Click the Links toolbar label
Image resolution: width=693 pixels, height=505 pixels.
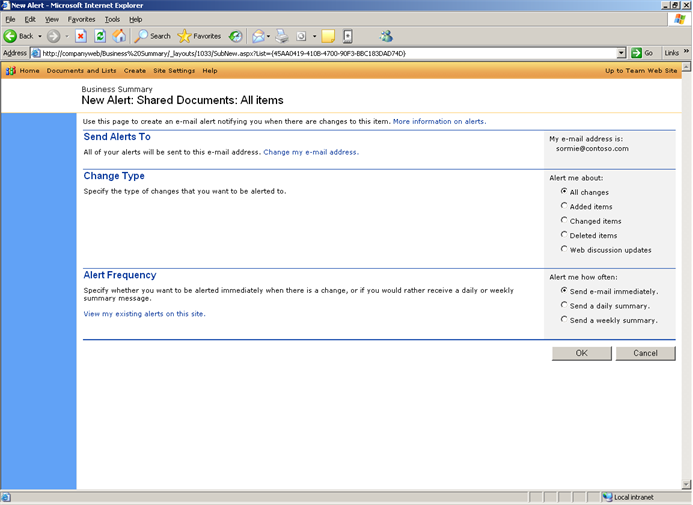pyautogui.click(x=671, y=53)
